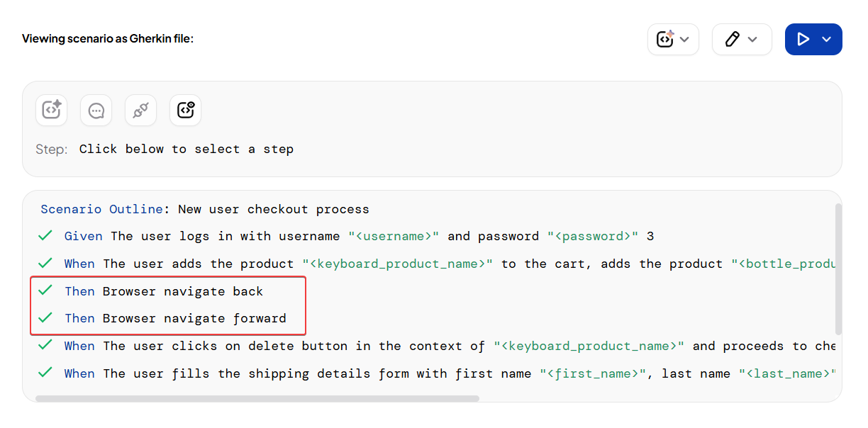Select the fills shipping details form step
The width and height of the screenshot is (868, 428).
(x=425, y=373)
